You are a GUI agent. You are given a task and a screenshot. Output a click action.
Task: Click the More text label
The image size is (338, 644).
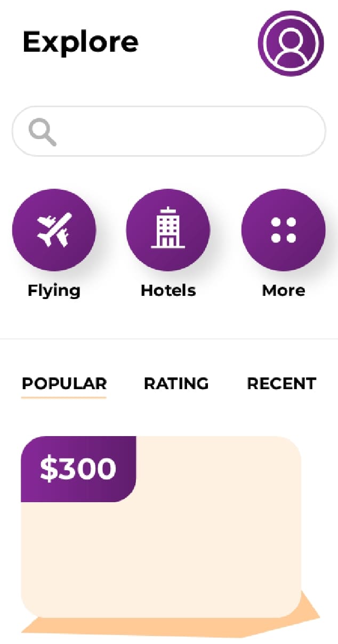click(283, 291)
